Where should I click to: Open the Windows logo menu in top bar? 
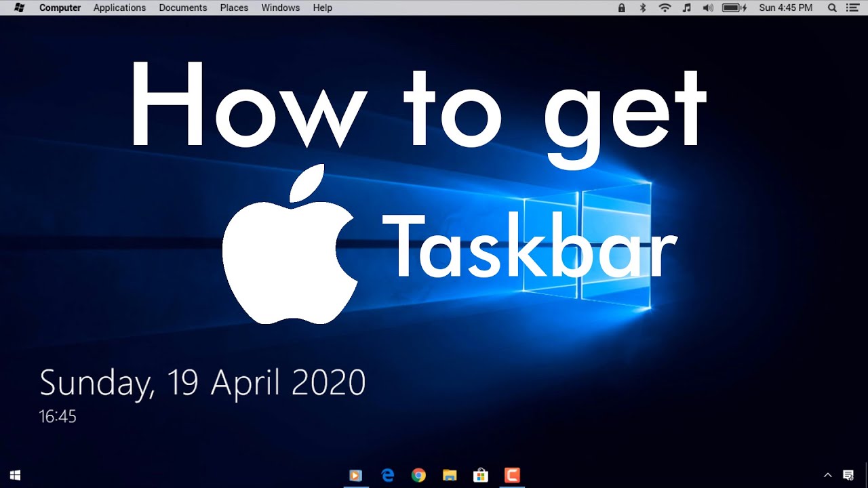click(x=19, y=8)
